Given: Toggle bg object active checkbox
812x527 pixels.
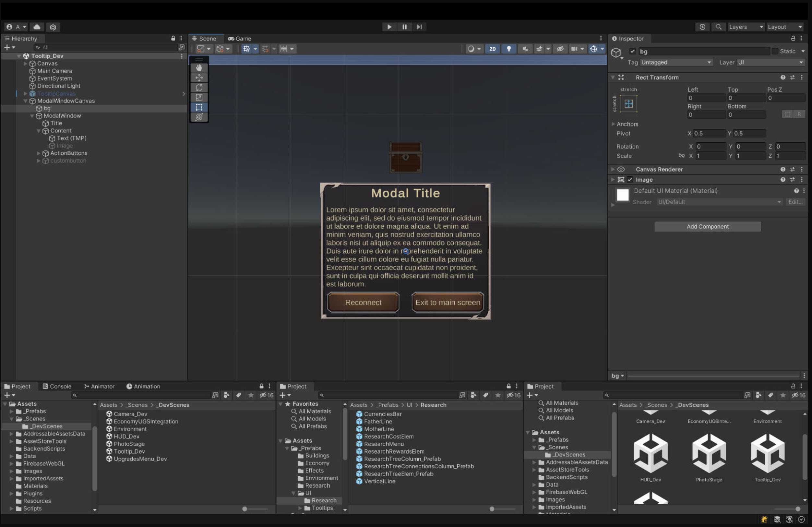Looking at the screenshot, I should [x=633, y=51].
